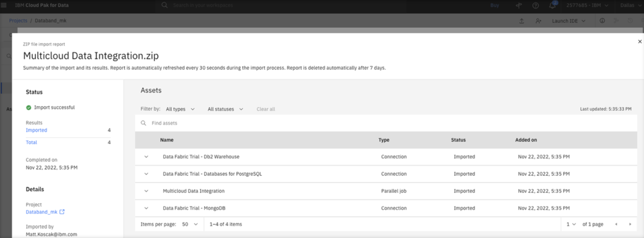The height and width of the screenshot is (238, 644).
Task: Click Last updated: 5:35:33 PM text
Action: [x=606, y=109]
